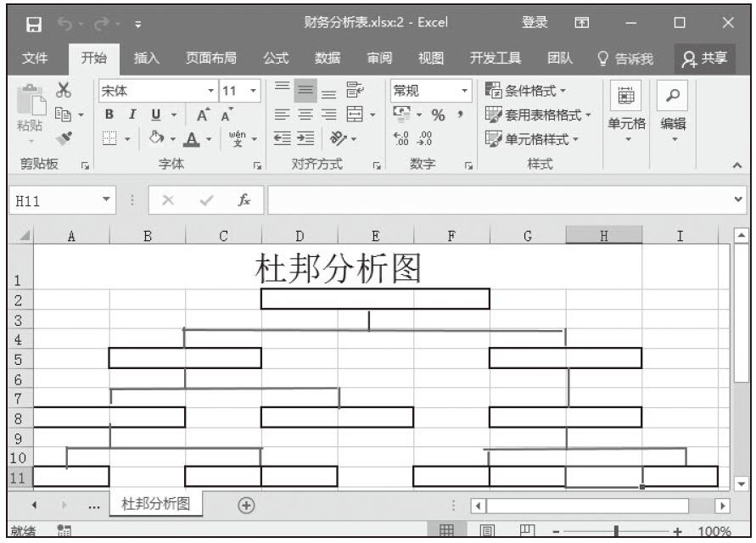Toggle middle vertical alignment
This screenshot has height=543, width=756.
pos(304,90)
